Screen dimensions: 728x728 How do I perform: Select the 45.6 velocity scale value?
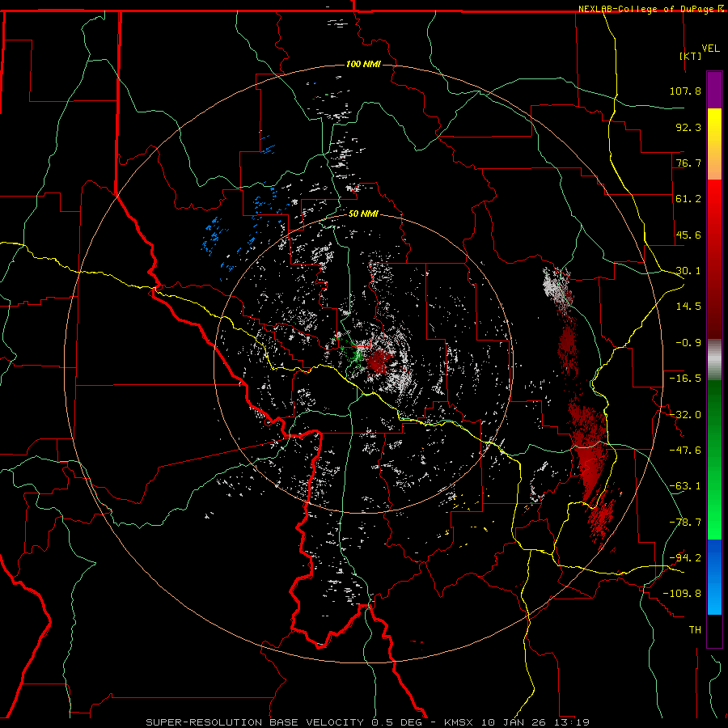click(688, 235)
